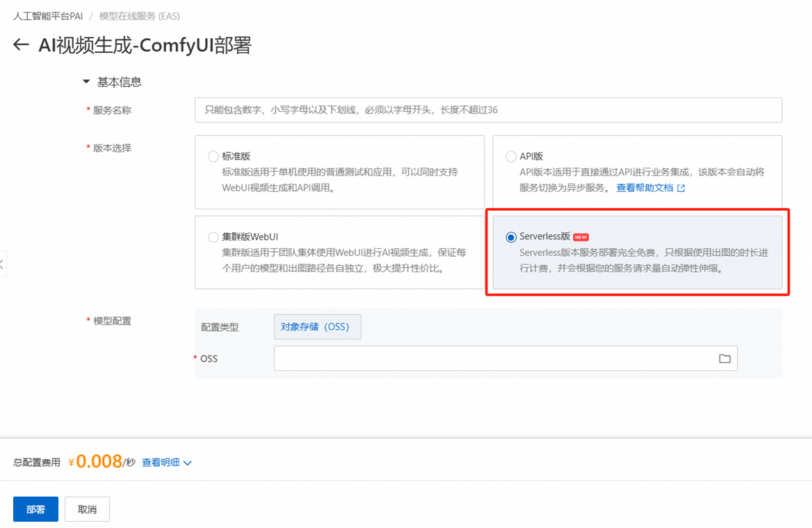This screenshot has height=528, width=812.
Task: Select the 集群版WebUI radio button
Action: click(213, 237)
